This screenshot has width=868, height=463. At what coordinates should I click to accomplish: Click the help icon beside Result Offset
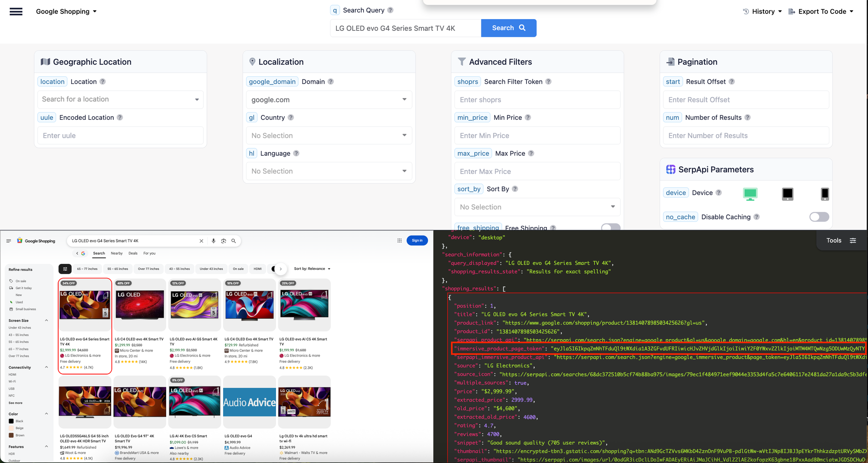(732, 82)
